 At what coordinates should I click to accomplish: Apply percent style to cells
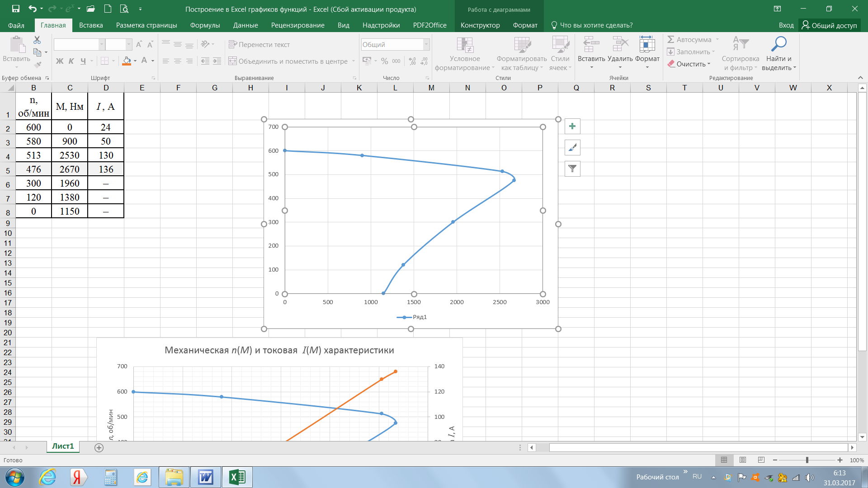click(x=384, y=61)
